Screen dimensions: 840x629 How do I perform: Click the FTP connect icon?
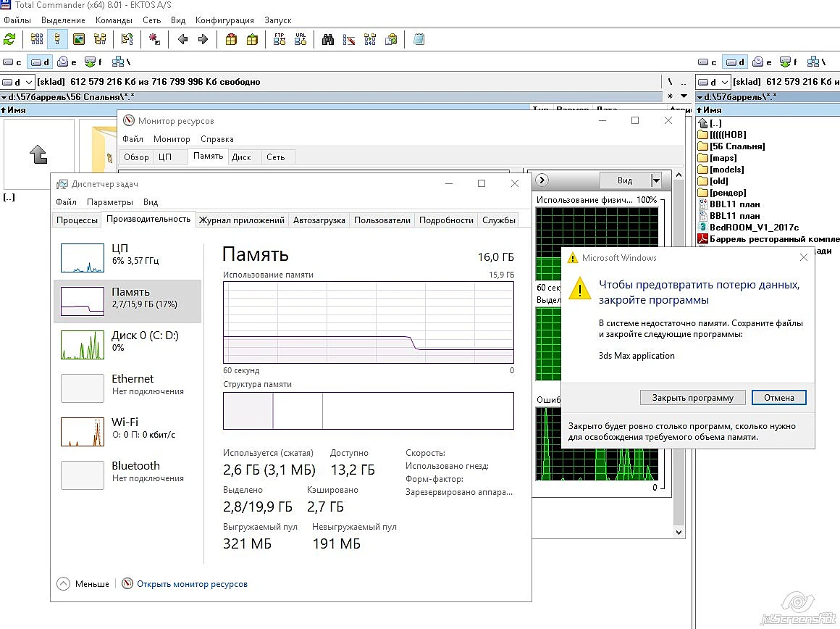point(280,39)
